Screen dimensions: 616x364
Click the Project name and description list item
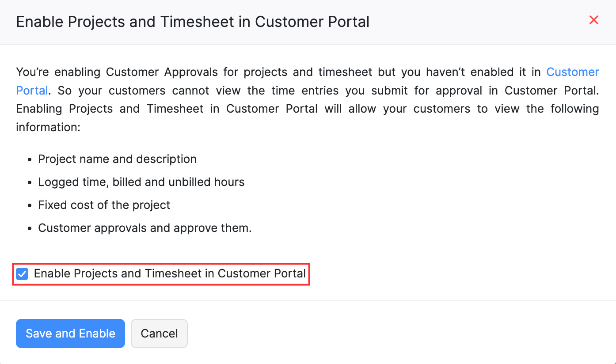click(118, 159)
